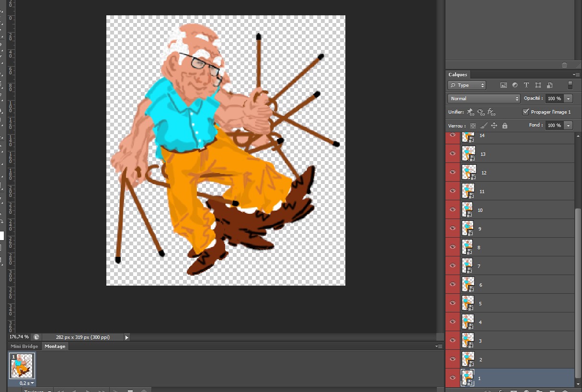Screen dimensions: 582x392
Task: Click frame 1 thumbnail in Montage
Action: tap(23, 366)
